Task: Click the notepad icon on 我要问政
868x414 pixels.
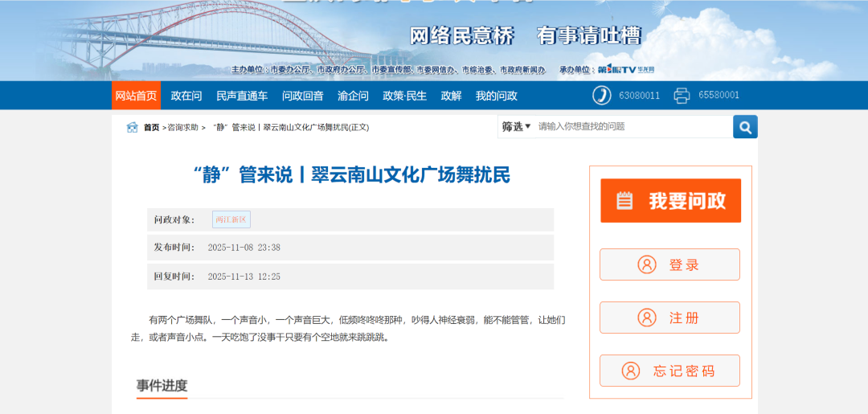Action: [x=624, y=200]
